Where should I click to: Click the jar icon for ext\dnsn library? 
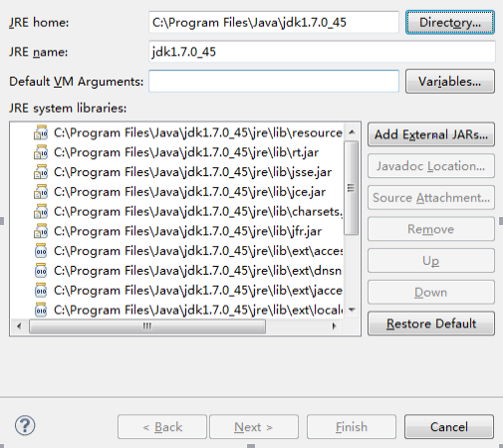[41, 271]
